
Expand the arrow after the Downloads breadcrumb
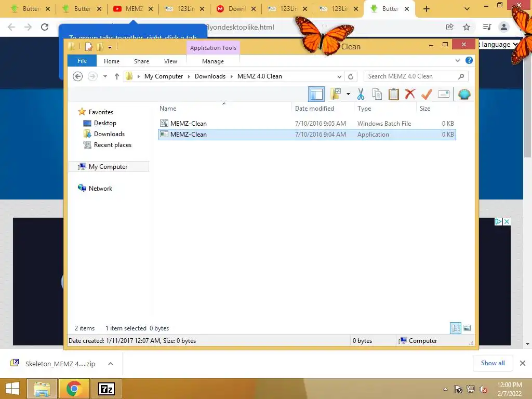tap(231, 76)
